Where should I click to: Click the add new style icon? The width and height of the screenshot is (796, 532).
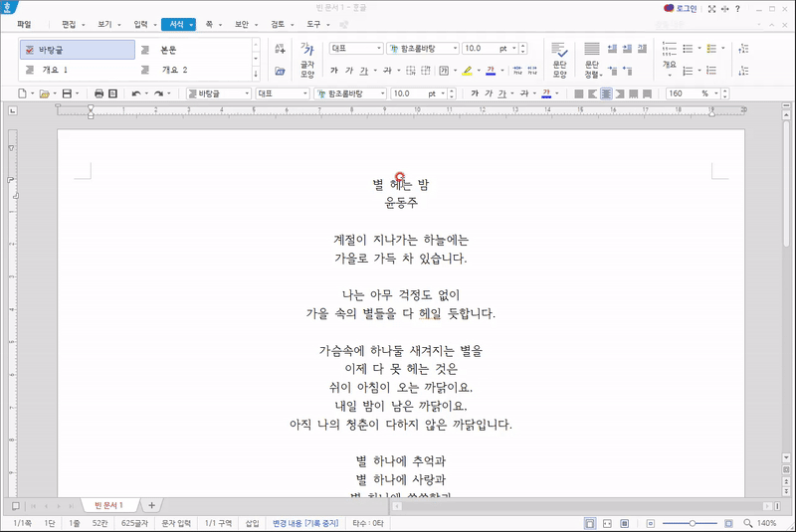pos(280,49)
